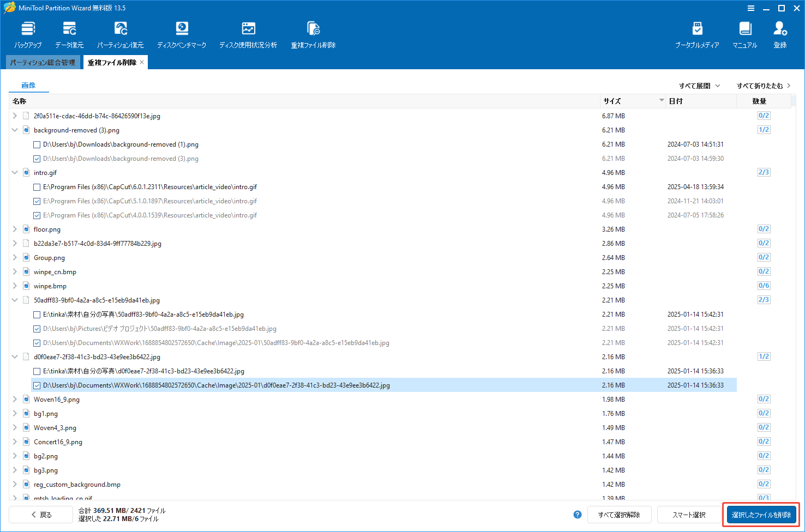Open the すべて展開 expand-all dropdown
This screenshot has height=532, width=805.
tap(700, 86)
